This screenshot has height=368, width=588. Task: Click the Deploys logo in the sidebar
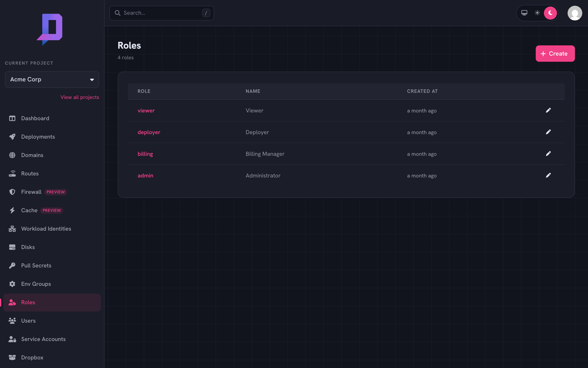pyautogui.click(x=50, y=29)
